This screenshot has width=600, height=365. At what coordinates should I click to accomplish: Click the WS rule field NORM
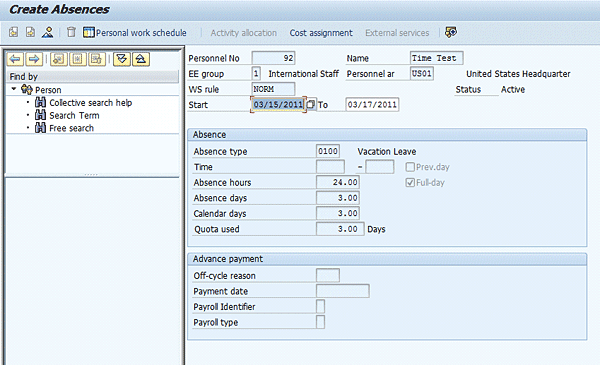pyautogui.click(x=273, y=89)
